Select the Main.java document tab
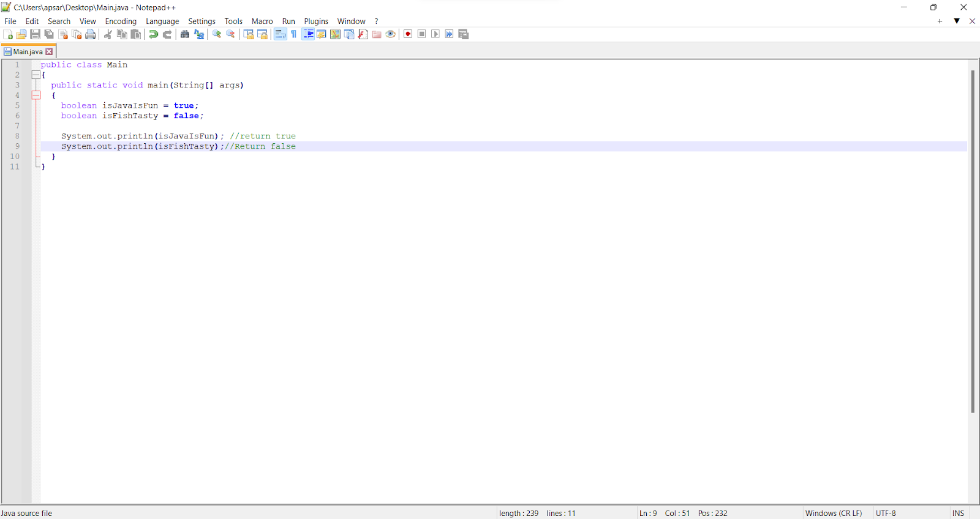This screenshot has height=519, width=980. (28, 52)
